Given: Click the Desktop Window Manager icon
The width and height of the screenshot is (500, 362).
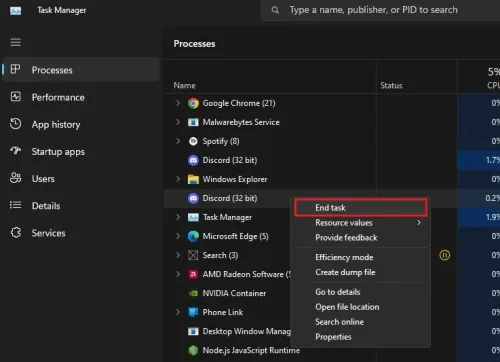Looking at the screenshot, I should [193, 331].
